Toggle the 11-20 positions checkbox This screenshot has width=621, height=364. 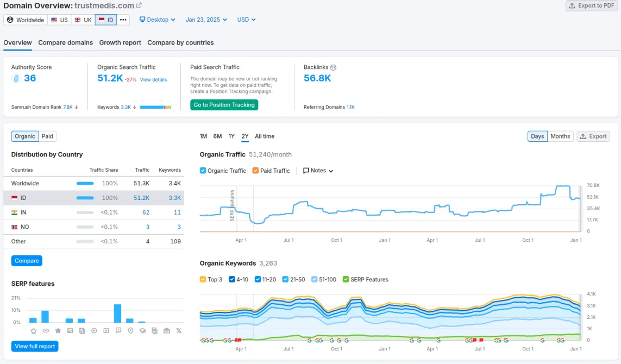(x=258, y=279)
